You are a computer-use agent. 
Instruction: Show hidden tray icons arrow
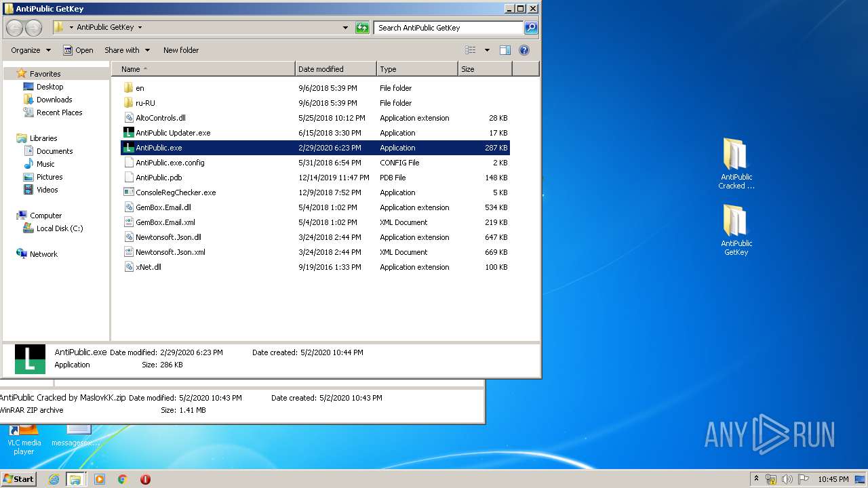click(756, 479)
